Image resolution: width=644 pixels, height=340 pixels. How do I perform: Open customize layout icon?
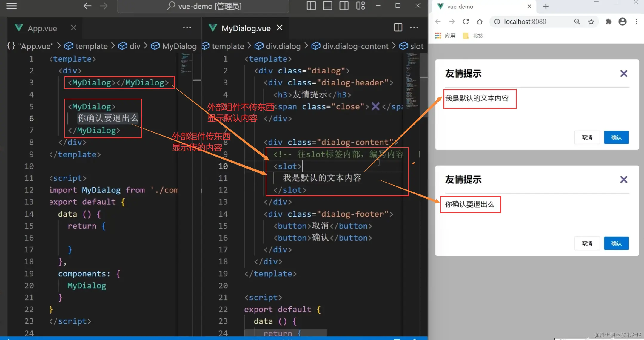360,6
